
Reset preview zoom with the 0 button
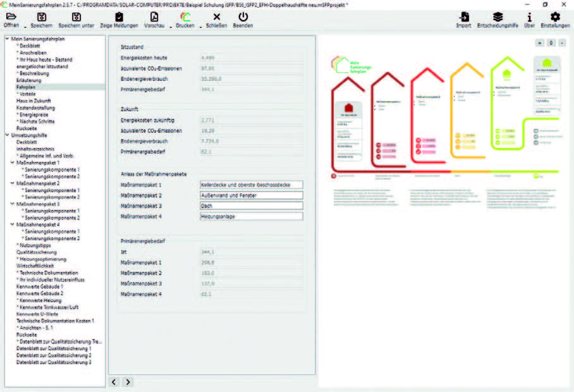[x=551, y=43]
